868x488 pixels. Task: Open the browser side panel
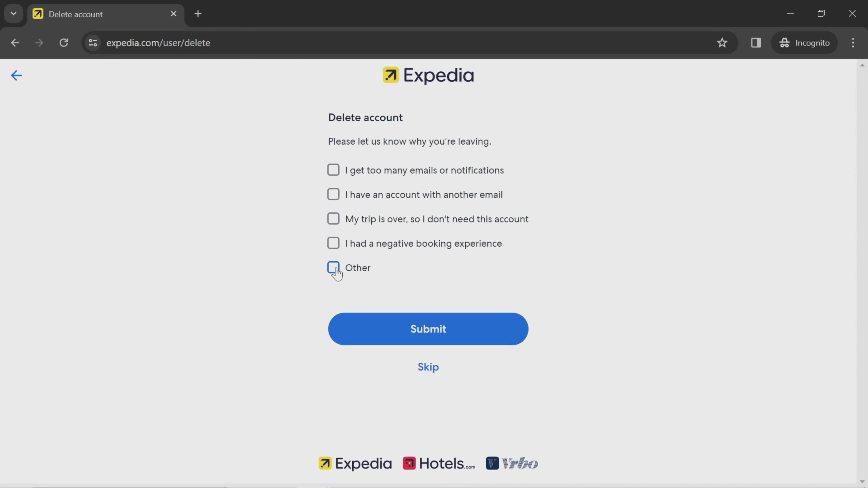pyautogui.click(x=756, y=43)
